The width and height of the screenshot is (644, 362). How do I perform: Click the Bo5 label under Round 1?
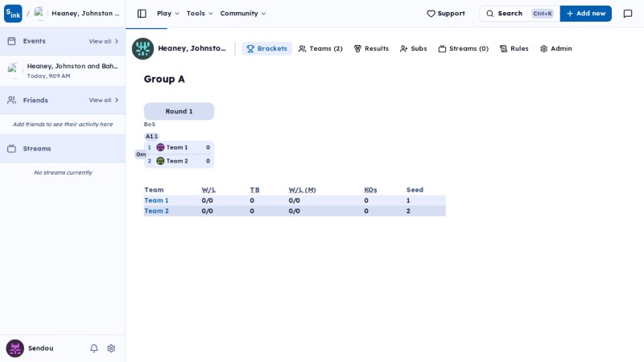coord(150,124)
